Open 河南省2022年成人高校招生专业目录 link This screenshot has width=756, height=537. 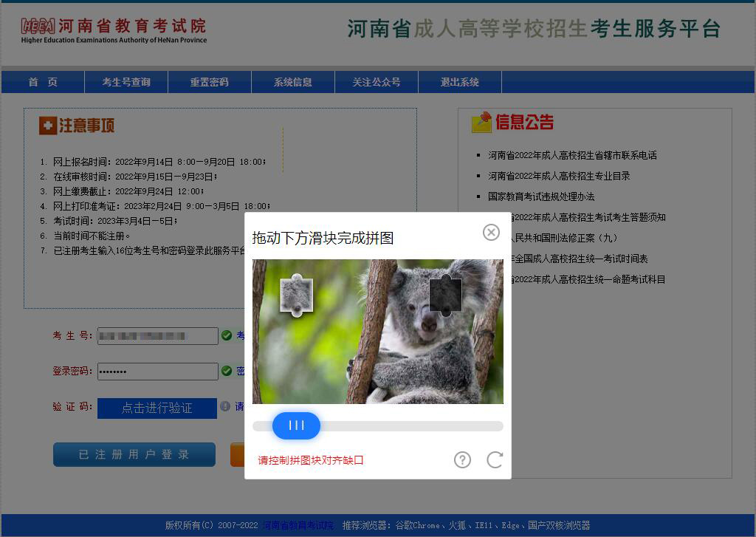click(x=559, y=176)
